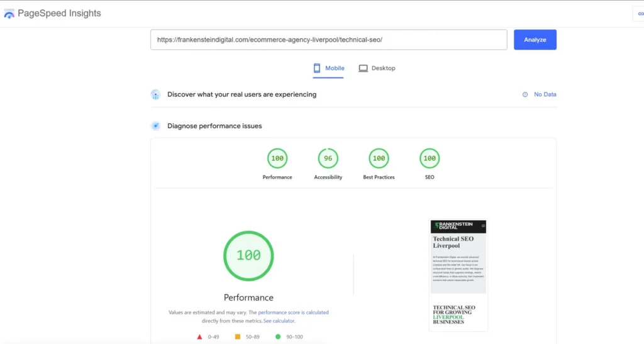Focus the URL input field
This screenshot has height=344, width=644.
[328, 40]
